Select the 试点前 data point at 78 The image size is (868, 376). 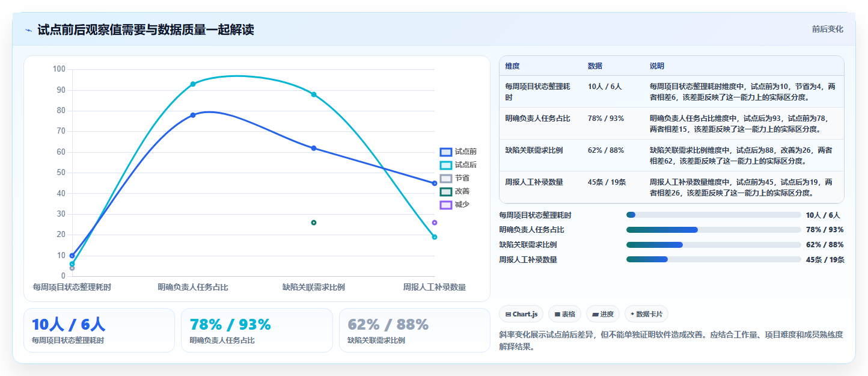pos(193,115)
